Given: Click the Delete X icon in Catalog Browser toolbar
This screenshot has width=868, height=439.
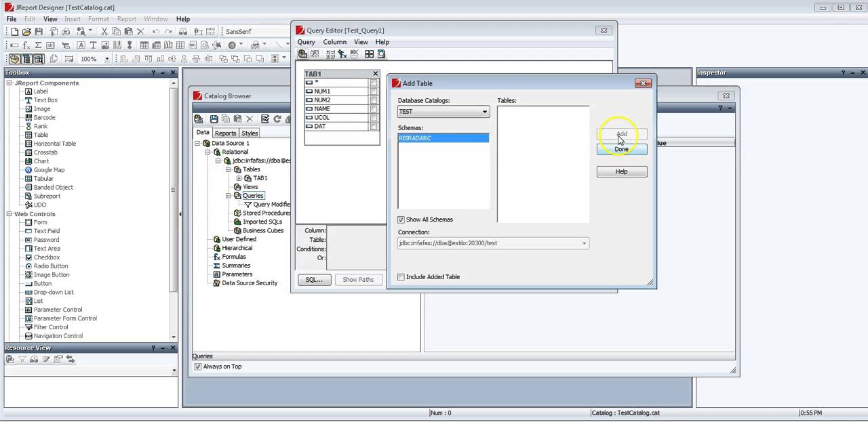Looking at the screenshot, I should (x=250, y=119).
